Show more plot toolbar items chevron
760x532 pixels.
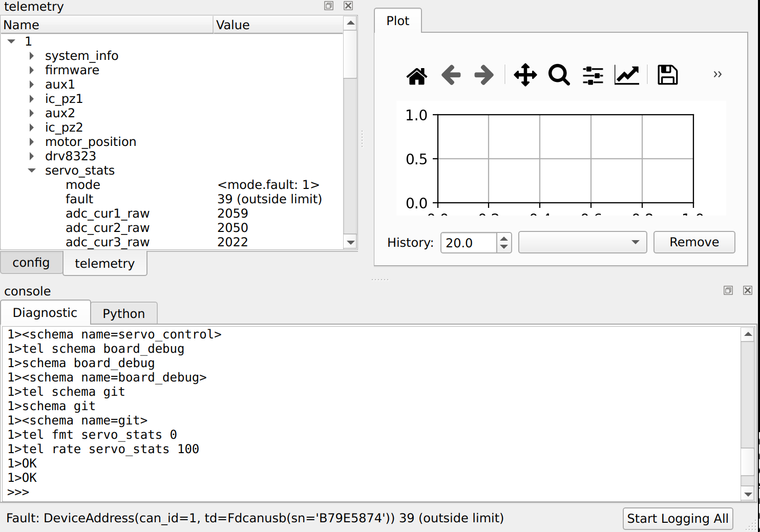pyautogui.click(x=717, y=75)
